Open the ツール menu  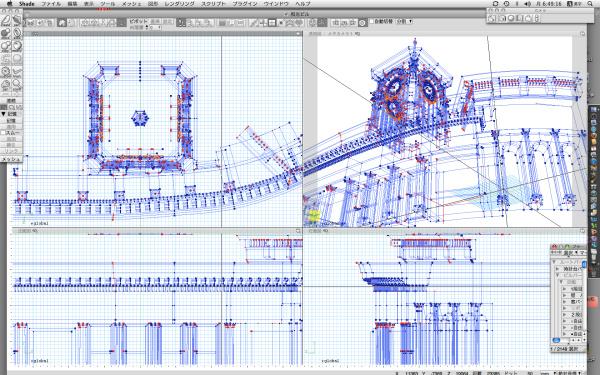click(107, 4)
